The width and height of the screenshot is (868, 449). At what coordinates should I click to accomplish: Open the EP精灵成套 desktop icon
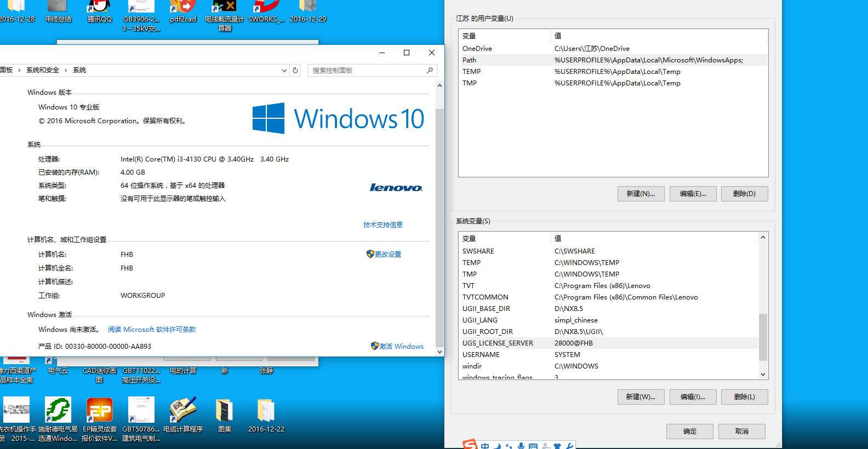100,410
